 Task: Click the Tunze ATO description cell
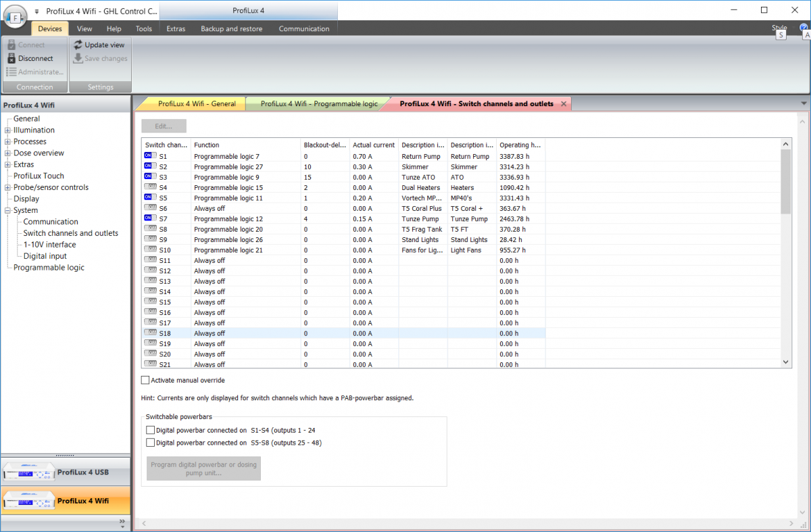tap(422, 177)
